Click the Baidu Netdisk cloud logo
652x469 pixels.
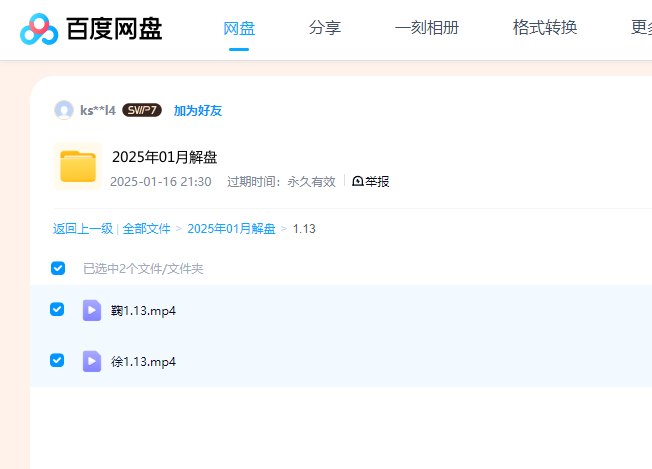39,29
